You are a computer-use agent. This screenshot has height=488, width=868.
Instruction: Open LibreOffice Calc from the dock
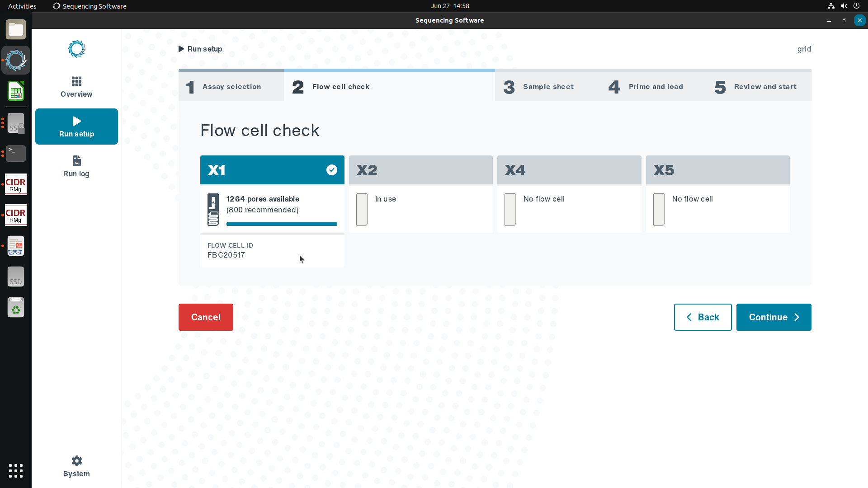16,92
